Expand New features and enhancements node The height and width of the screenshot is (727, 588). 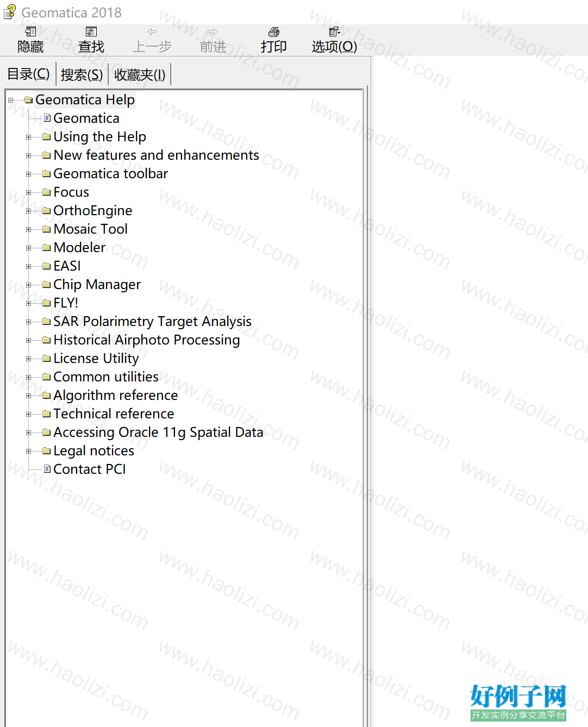(28, 155)
